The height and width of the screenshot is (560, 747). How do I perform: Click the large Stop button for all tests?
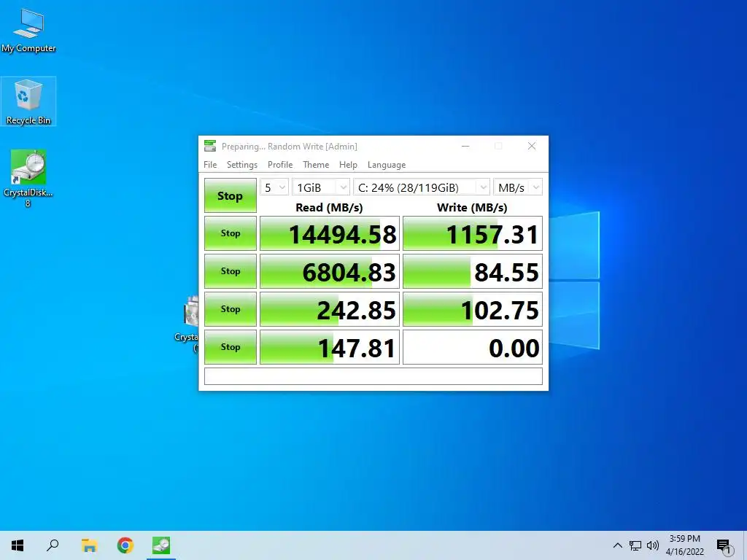coord(230,195)
